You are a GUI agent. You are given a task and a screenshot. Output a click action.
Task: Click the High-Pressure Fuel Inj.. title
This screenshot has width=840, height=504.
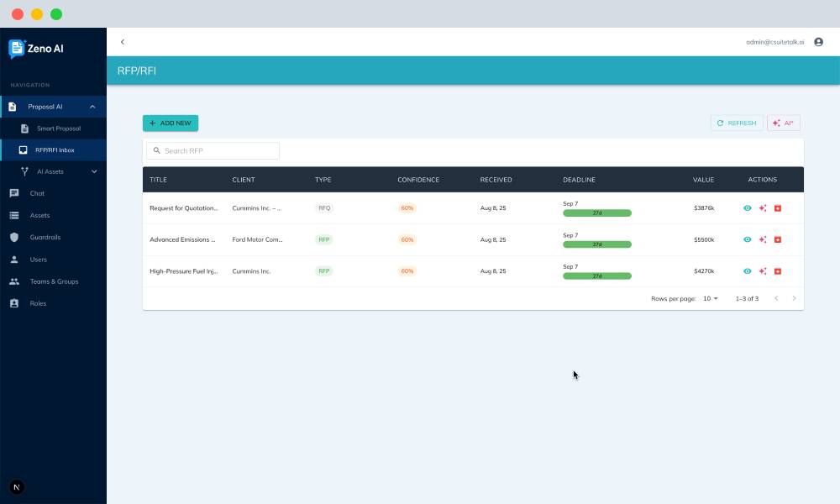(x=184, y=271)
